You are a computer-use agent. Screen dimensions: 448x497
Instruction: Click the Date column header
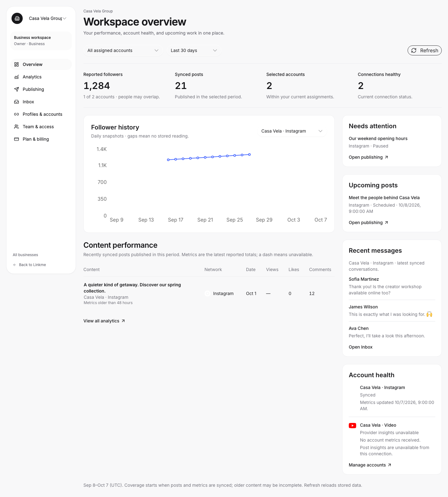coord(251,270)
